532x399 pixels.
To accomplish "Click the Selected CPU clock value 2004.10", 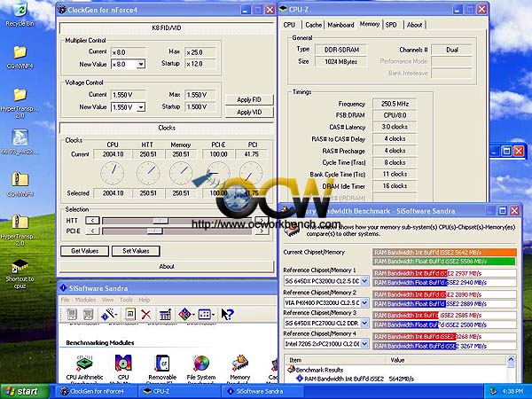I will [x=113, y=193].
